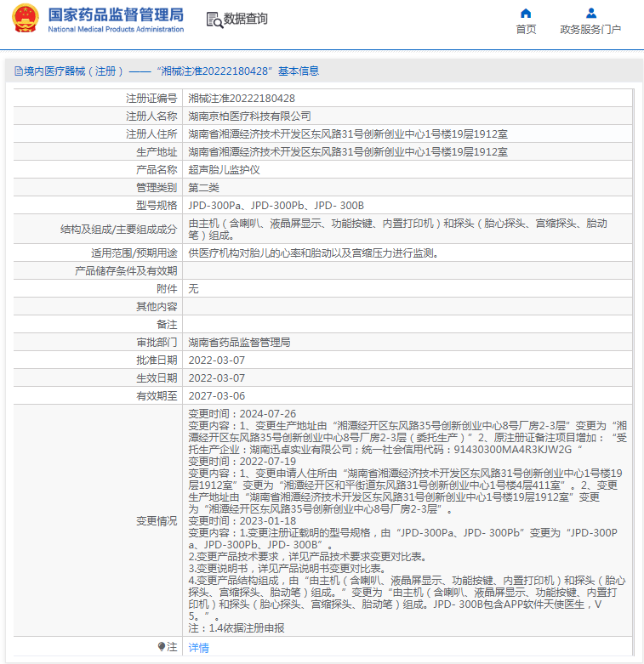Click the 附件 row label

coord(167,288)
